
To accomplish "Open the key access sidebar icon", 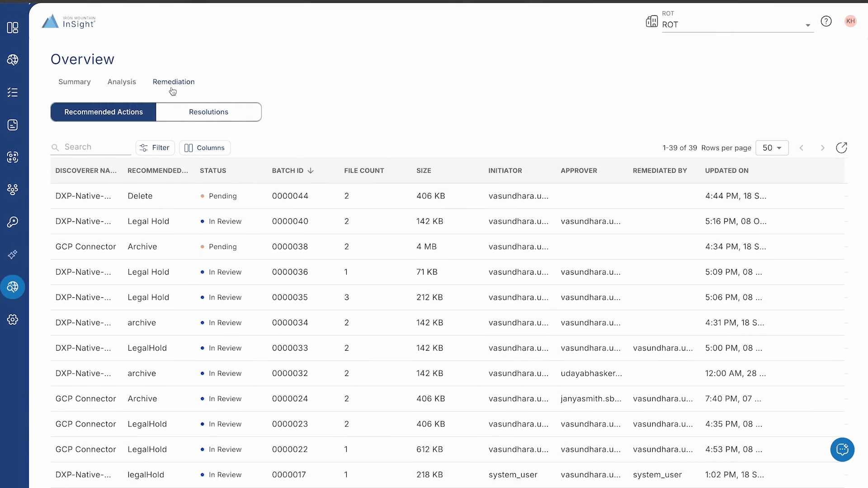I will [x=13, y=222].
